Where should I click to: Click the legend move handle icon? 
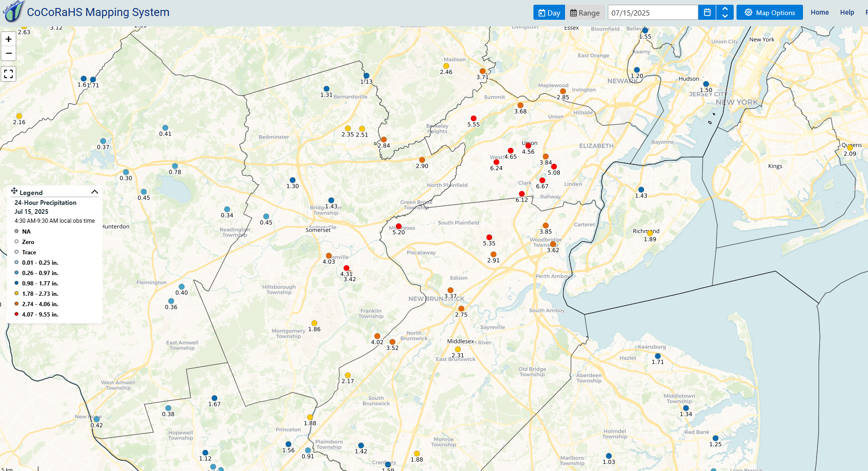pos(14,191)
